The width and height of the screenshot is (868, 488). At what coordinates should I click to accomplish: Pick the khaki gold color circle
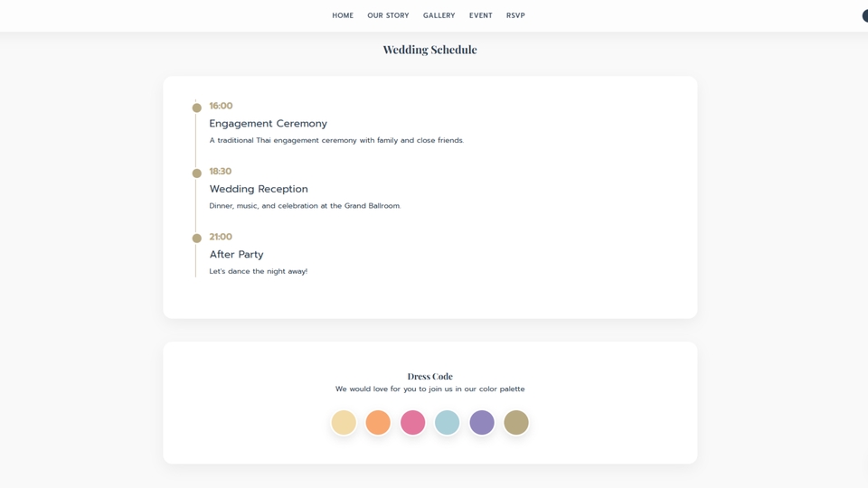516,422
